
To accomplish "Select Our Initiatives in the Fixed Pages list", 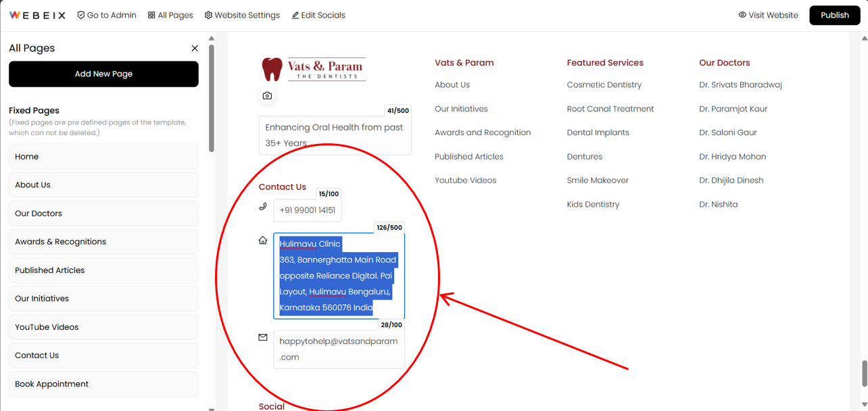I will [103, 298].
